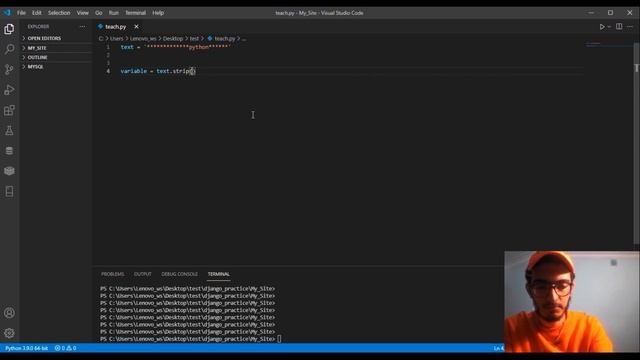This screenshot has height=360, width=640.
Task: Open the Explorer view in activity bar
Action: coord(9,29)
